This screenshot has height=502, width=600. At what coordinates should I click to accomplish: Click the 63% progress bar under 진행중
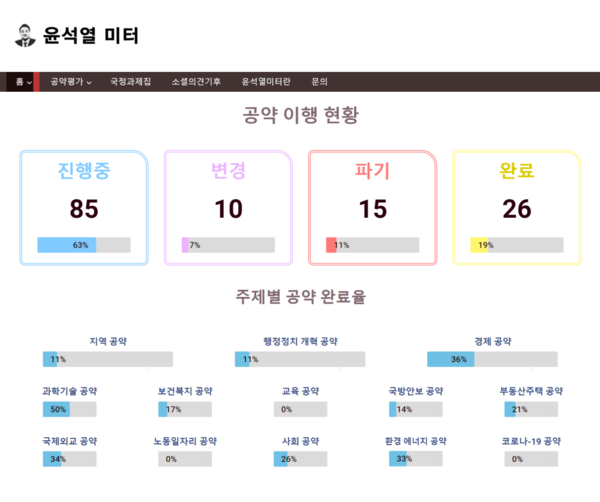click(84, 245)
